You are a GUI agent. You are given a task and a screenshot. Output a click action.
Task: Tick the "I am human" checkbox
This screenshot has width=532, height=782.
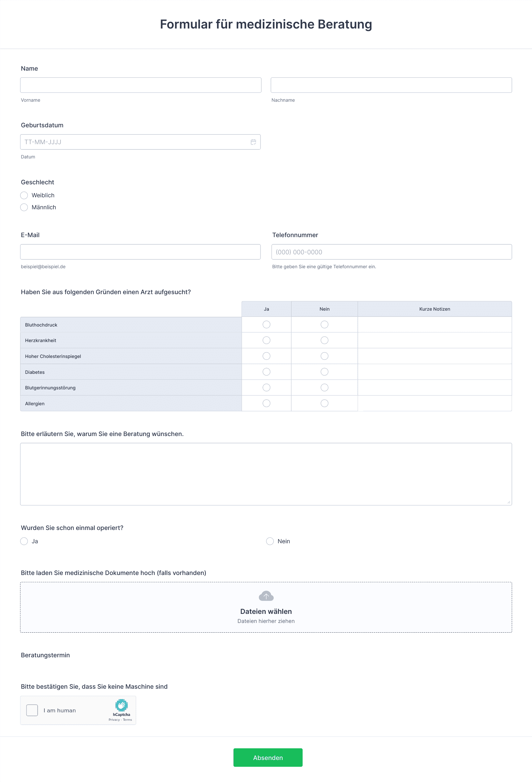[x=32, y=710]
